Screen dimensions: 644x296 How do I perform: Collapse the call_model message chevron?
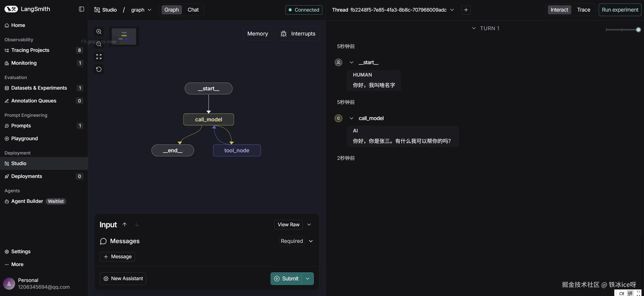[x=352, y=118]
